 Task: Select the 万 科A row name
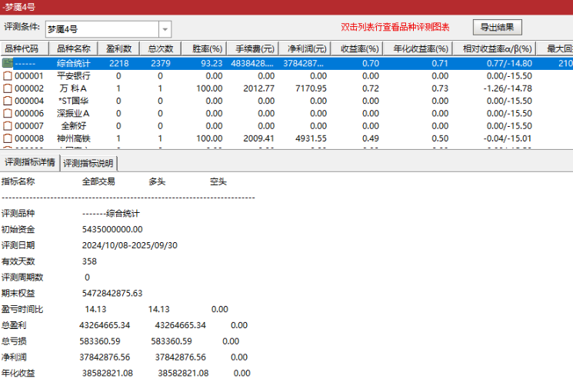click(x=74, y=88)
